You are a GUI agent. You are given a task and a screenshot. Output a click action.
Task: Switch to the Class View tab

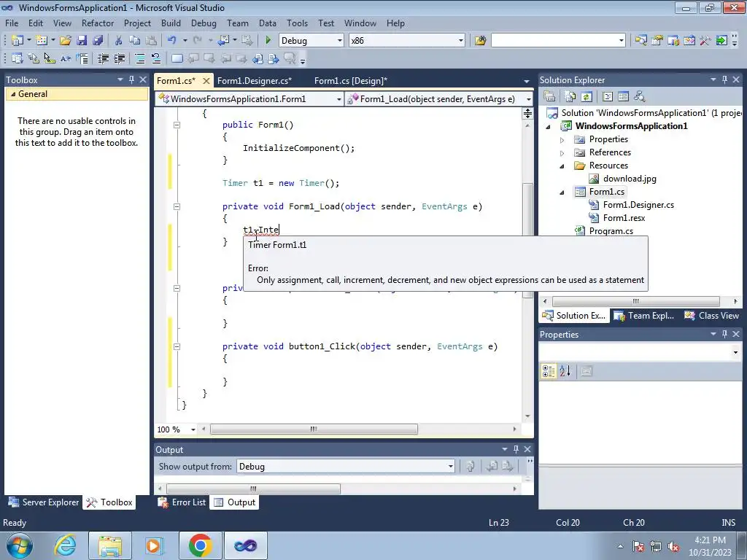712,316
